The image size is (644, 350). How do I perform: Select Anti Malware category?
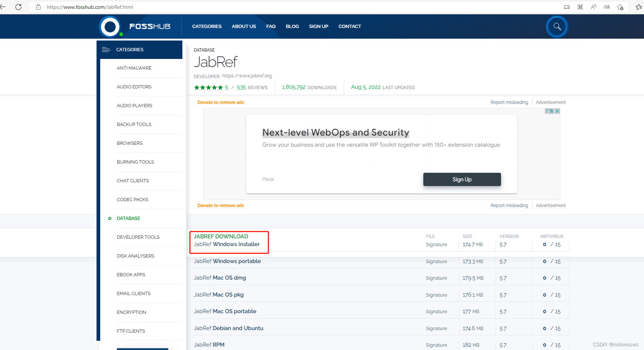[134, 68]
